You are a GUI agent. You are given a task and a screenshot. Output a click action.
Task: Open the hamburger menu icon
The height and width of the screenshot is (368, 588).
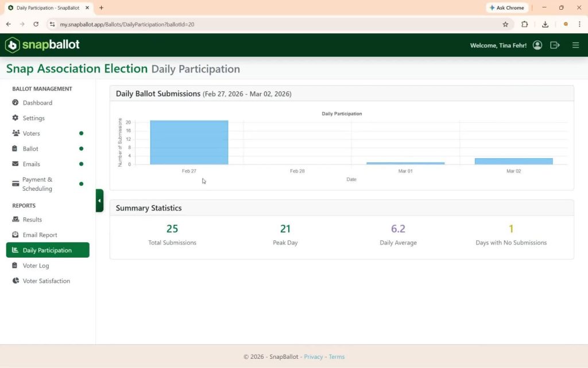pyautogui.click(x=575, y=45)
